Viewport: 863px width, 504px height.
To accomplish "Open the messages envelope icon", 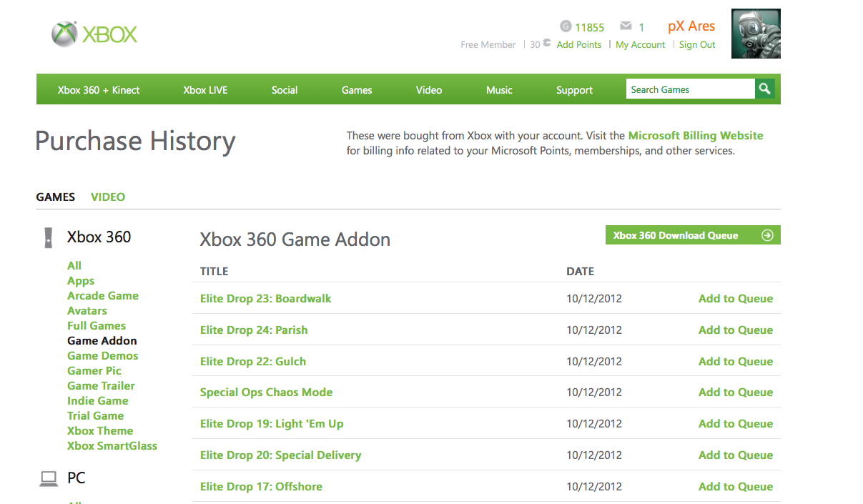I will click(x=626, y=26).
